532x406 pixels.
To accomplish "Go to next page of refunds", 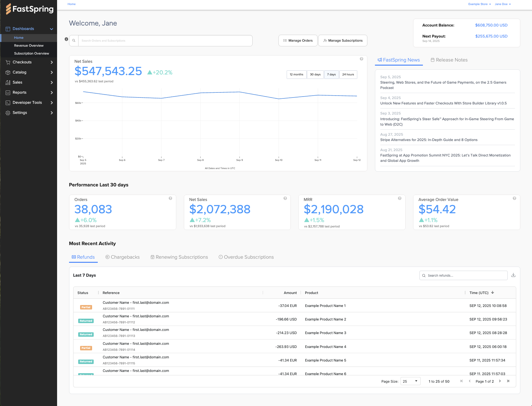I will [x=500, y=381].
